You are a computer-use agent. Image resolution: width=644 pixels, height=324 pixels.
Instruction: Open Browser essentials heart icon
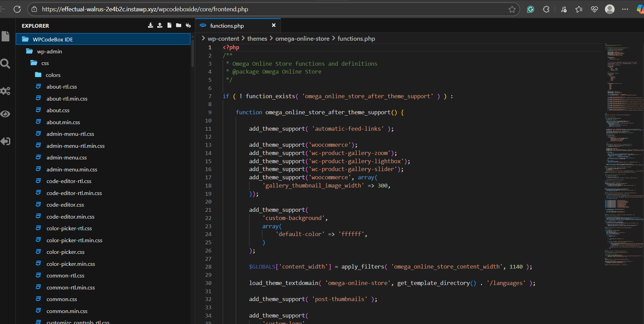pos(594,9)
